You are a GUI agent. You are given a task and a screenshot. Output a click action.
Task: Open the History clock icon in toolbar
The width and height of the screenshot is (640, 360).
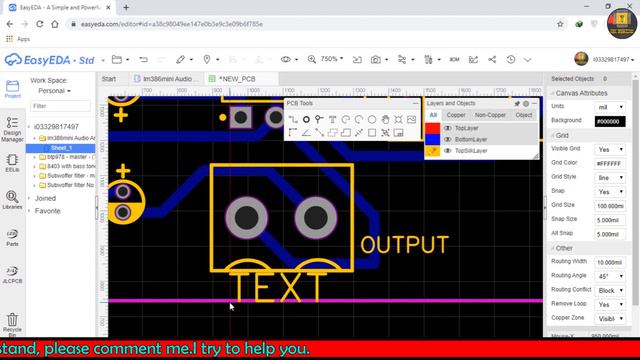511,60
